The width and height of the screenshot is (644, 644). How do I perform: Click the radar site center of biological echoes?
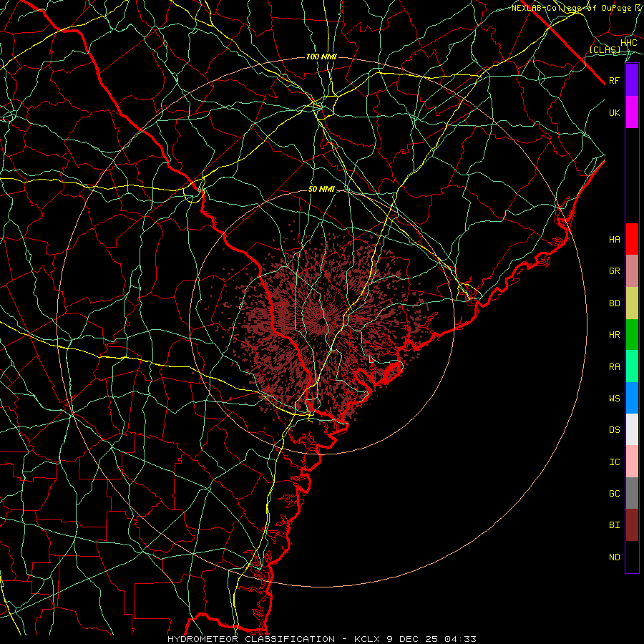(321, 321)
